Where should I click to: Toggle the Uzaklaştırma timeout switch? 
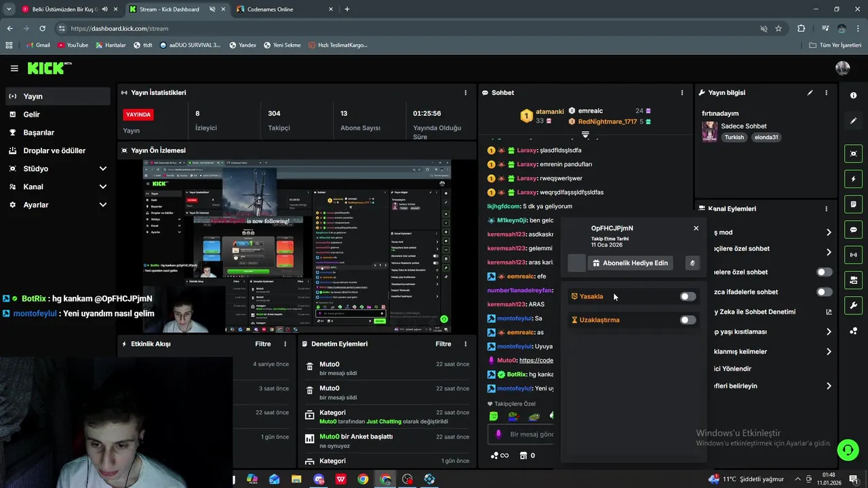(688, 320)
